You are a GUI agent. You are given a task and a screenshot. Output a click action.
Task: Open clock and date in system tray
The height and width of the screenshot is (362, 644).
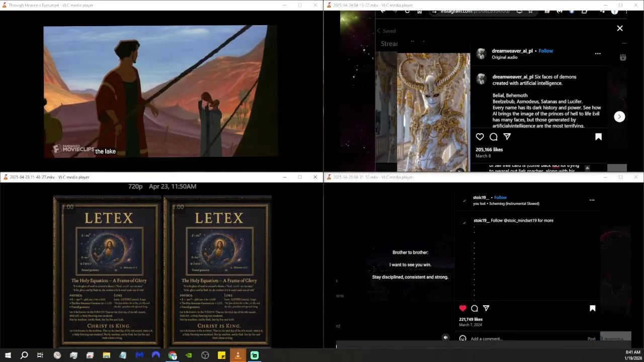tap(632, 355)
